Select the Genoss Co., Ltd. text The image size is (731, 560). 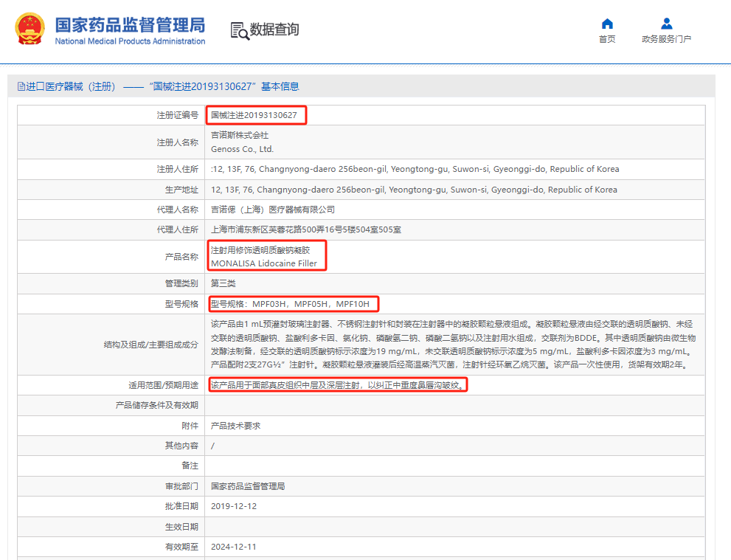pyautogui.click(x=243, y=149)
